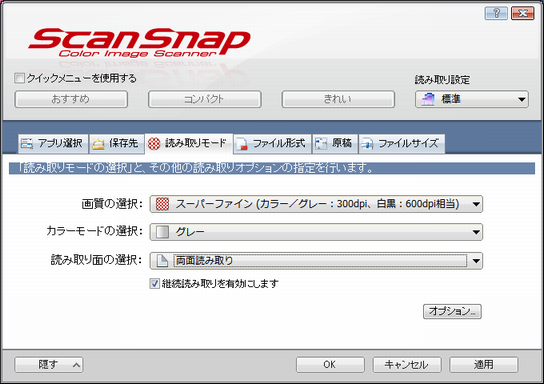Click the スーパーファイン quality value text

click(317, 204)
